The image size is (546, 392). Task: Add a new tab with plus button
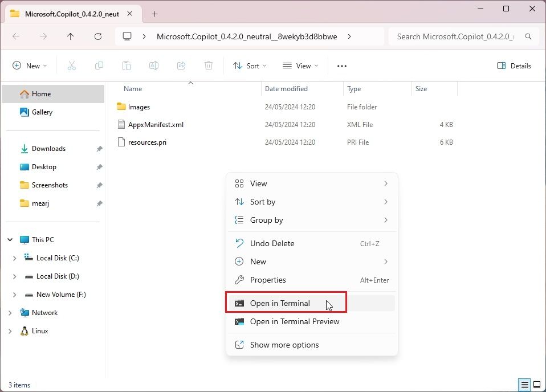[x=154, y=14]
